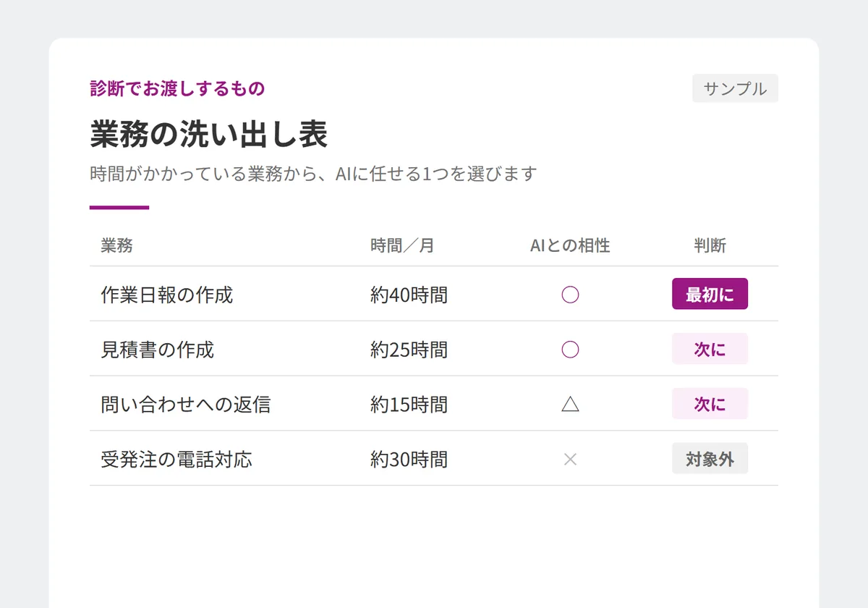
Task: Click the AIとの相性 column header
Action: pos(570,245)
